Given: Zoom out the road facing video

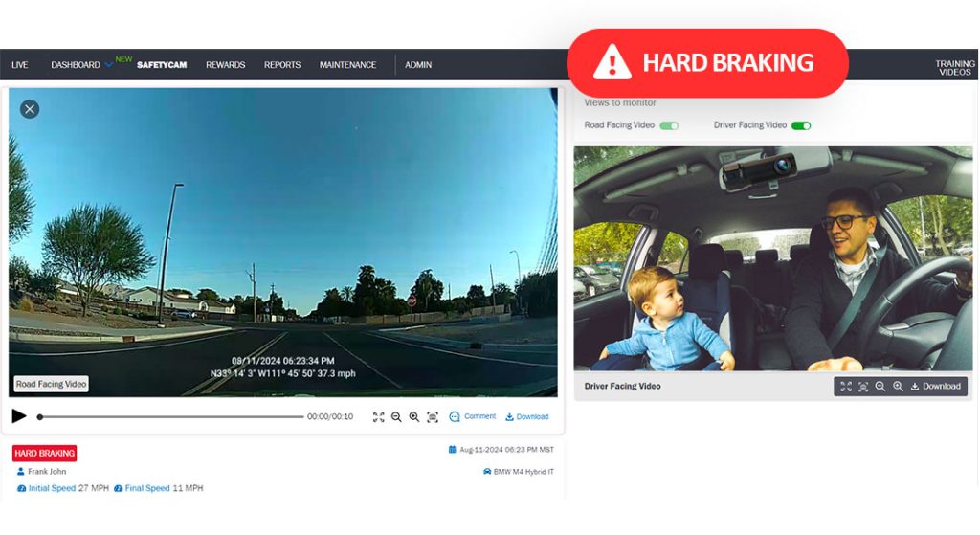Looking at the screenshot, I should 396,417.
